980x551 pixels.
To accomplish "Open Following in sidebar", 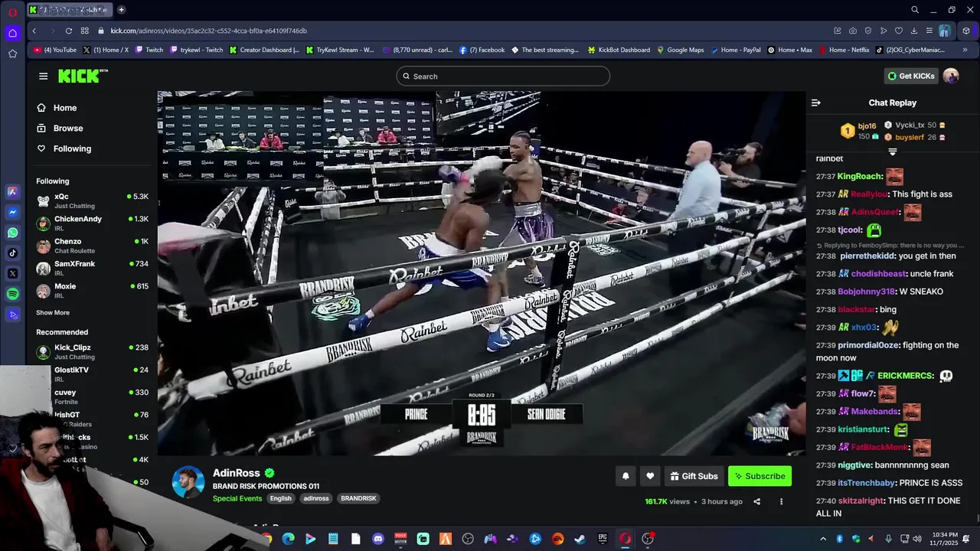I will (x=64, y=148).
